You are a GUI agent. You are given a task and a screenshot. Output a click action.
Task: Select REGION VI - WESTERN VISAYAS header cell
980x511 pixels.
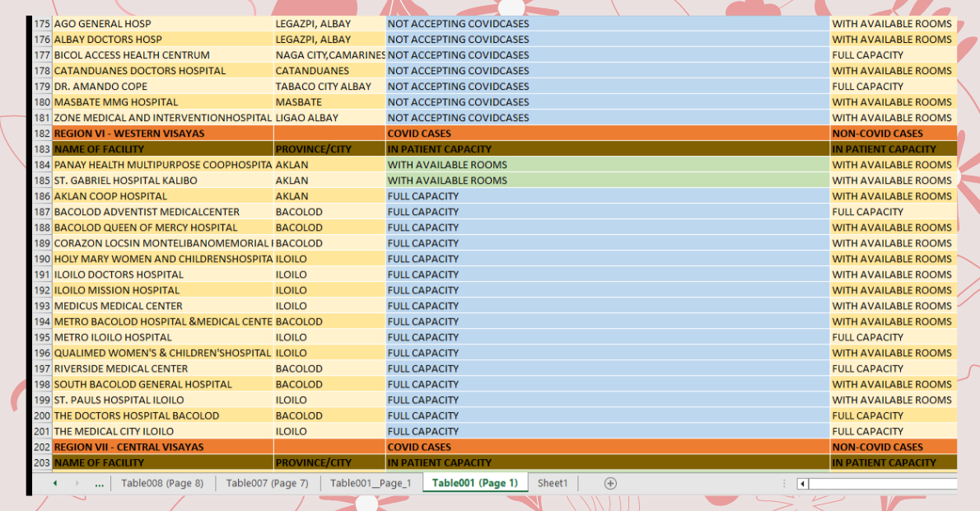(162, 134)
